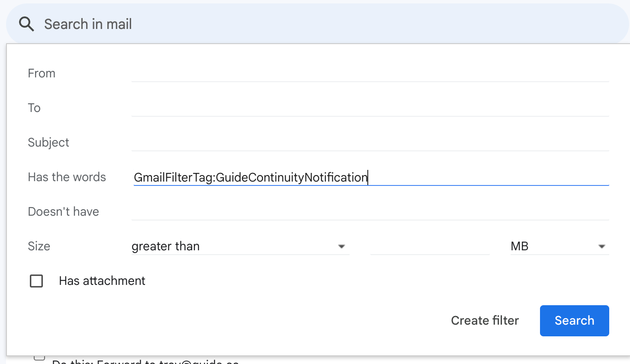Click the Size label

39,246
